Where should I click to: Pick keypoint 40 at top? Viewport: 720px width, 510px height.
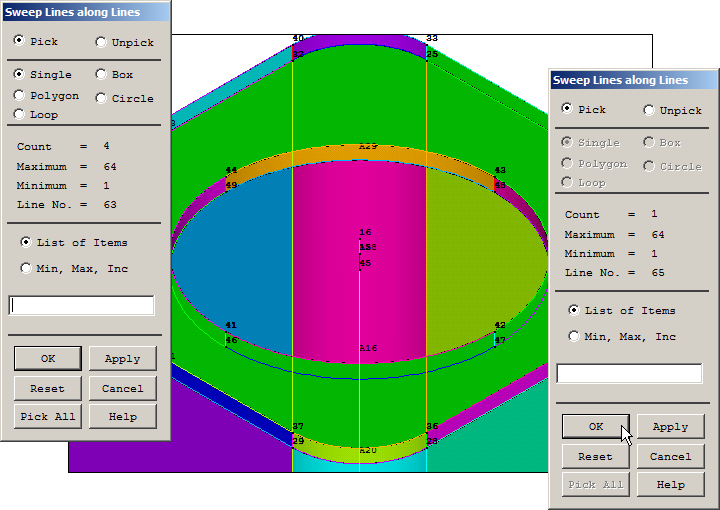[298, 39]
